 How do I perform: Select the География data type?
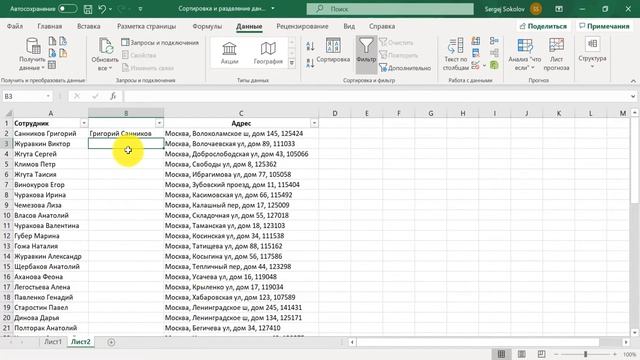pyautogui.click(x=268, y=53)
